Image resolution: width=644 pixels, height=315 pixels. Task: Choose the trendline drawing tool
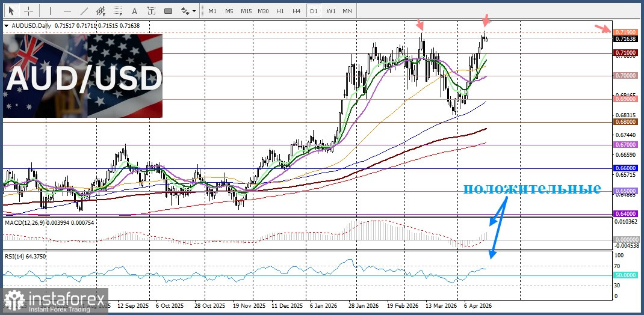pyautogui.click(x=84, y=11)
